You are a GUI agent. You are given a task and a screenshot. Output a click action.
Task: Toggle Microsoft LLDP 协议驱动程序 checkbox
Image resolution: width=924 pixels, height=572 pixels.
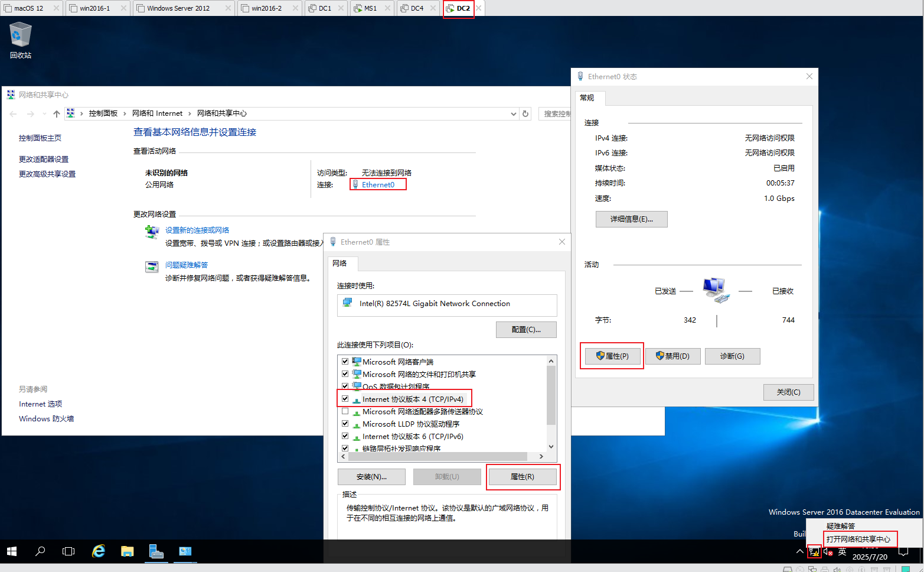pos(345,424)
